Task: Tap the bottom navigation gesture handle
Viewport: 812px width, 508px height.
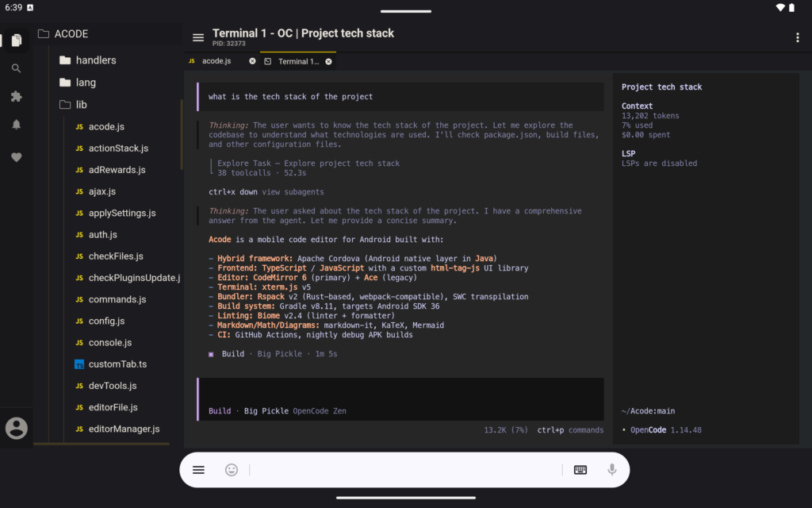Action: [x=406, y=498]
